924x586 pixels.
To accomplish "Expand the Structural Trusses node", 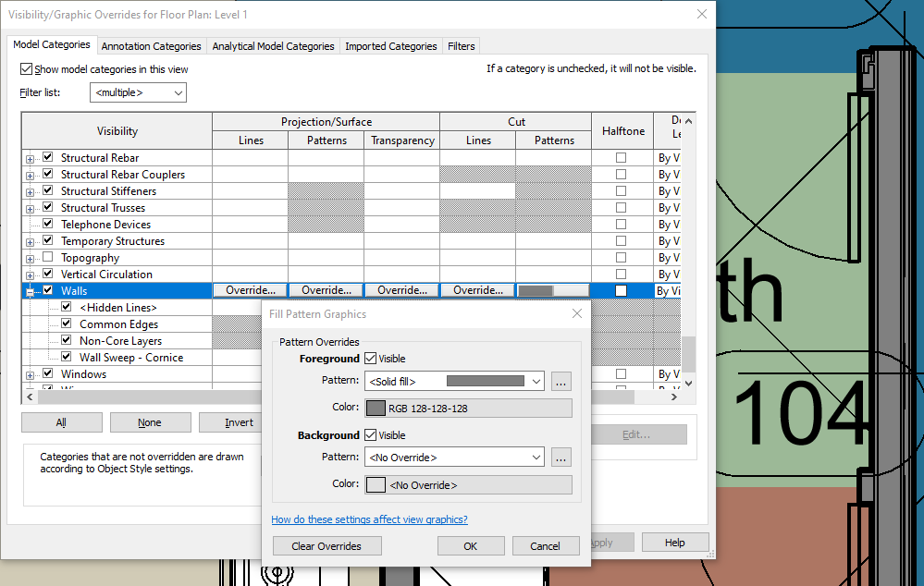I will click(30, 209).
